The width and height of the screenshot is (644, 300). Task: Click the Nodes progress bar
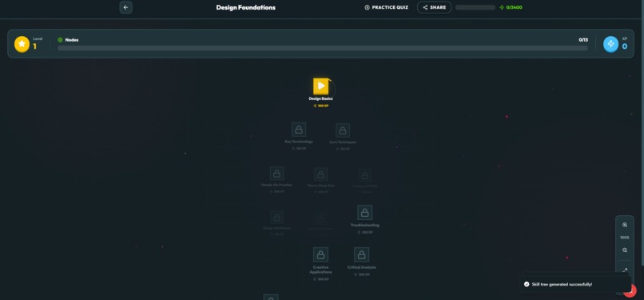pyautogui.click(x=323, y=48)
